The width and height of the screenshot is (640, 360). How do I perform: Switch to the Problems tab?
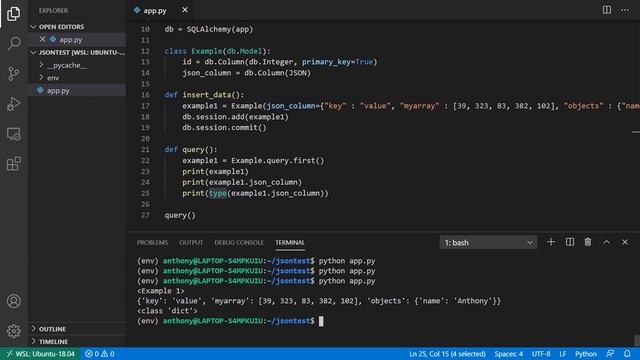(x=152, y=242)
